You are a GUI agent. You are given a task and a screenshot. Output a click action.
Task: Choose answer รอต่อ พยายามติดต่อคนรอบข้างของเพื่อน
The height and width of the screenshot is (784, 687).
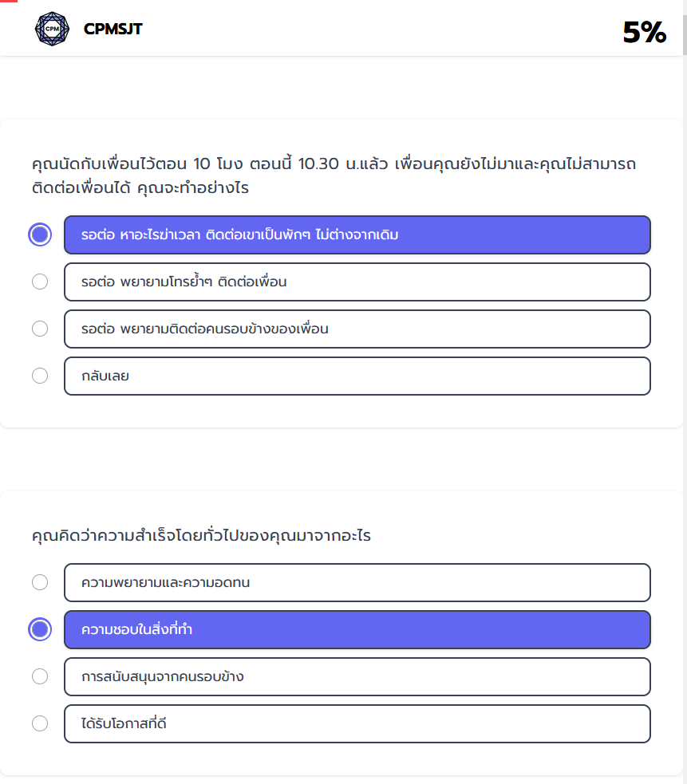(x=357, y=329)
